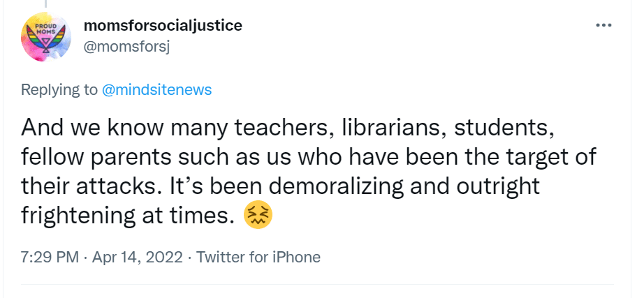Open the @mindsitenews mention link
The height and width of the screenshot is (298, 644).
click(x=156, y=89)
